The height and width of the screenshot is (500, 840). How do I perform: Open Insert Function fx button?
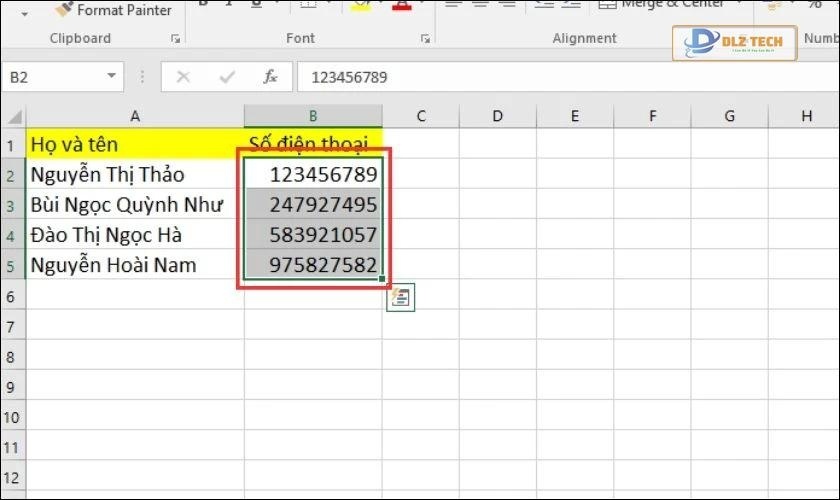pyautogui.click(x=270, y=77)
